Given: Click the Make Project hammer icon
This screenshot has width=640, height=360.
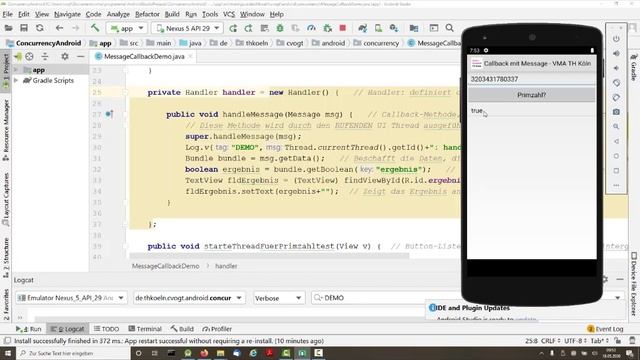Looking at the screenshot, I should (95, 28).
